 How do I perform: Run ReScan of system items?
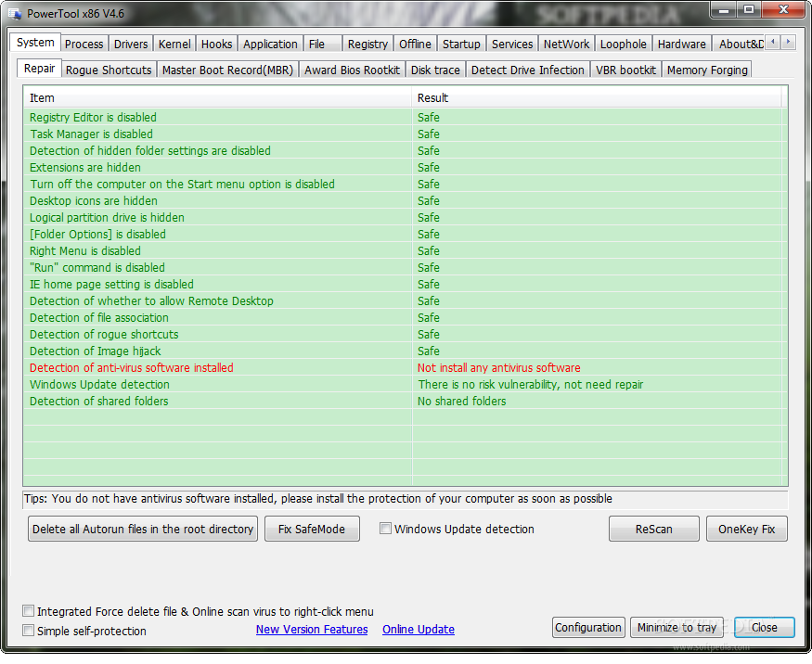point(653,529)
